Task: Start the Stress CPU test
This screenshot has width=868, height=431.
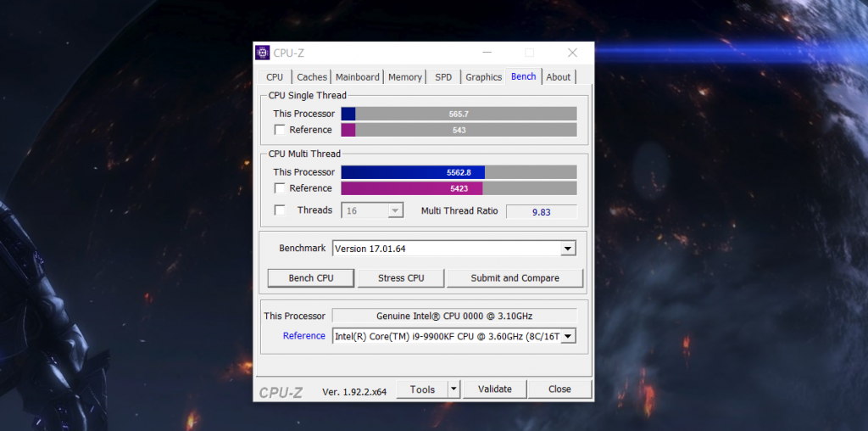Action: 401,278
